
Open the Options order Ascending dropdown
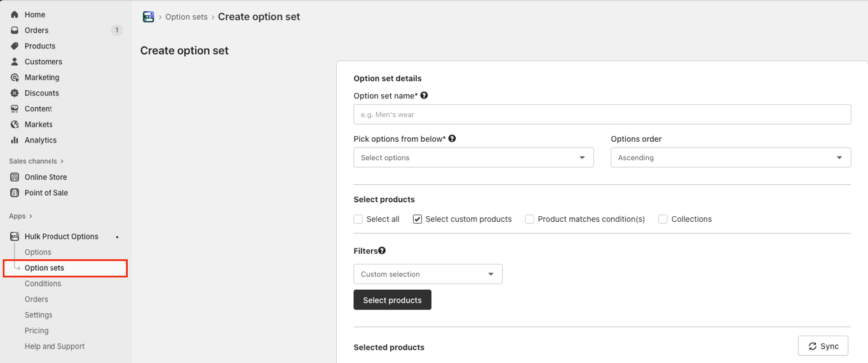click(x=730, y=158)
